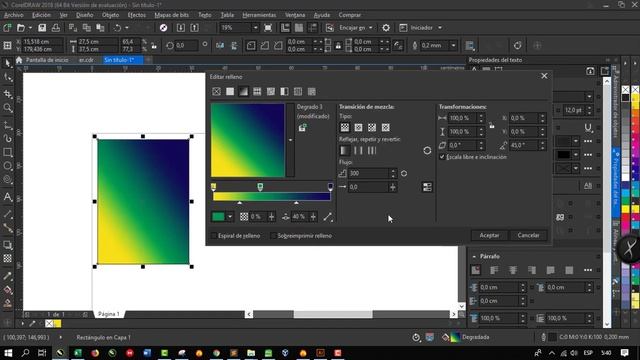The width and height of the screenshot is (640, 360).
Task: Select the Zoom tool in toolbox
Action: 7,108
